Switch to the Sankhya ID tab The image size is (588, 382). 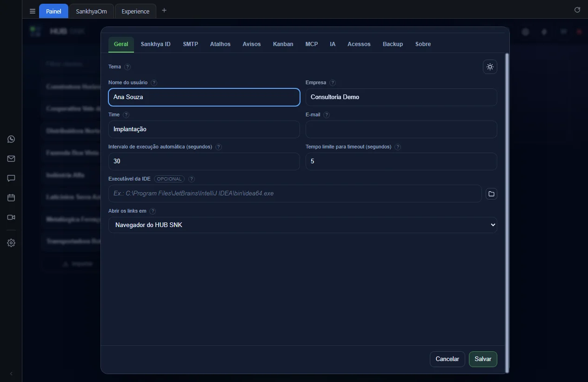coord(156,44)
